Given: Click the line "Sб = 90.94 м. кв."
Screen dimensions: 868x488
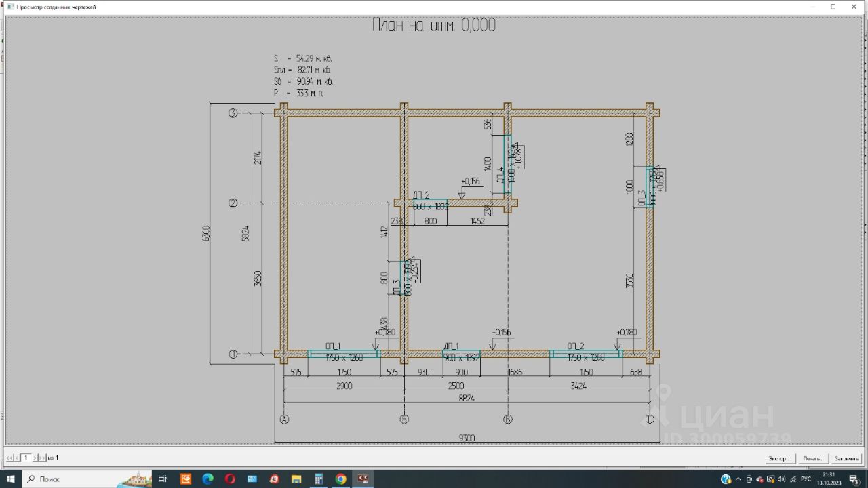Looking at the screenshot, I should [303, 81].
